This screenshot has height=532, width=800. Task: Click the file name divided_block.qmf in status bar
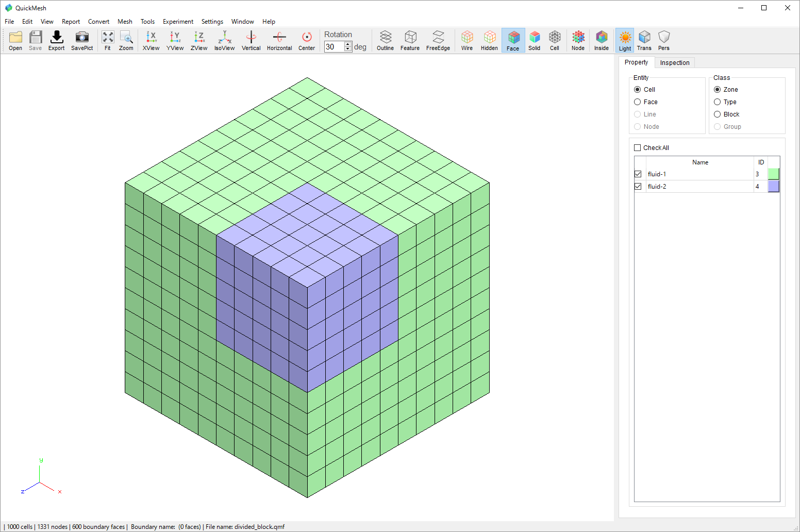pyautogui.click(x=260, y=527)
